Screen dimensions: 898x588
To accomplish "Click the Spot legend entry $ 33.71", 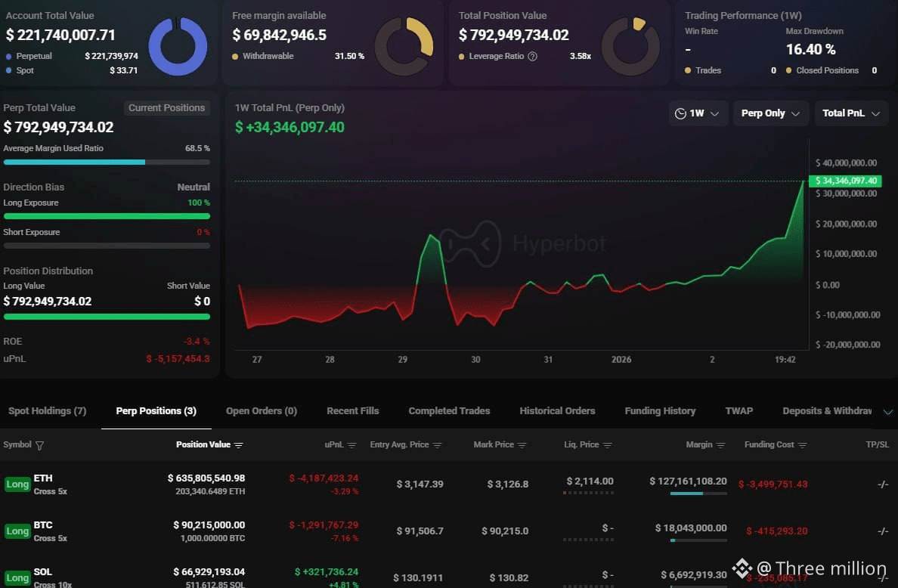I will click(72, 70).
